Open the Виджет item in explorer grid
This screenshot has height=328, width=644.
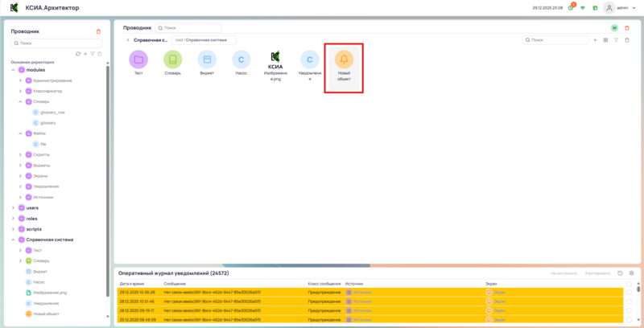click(207, 60)
